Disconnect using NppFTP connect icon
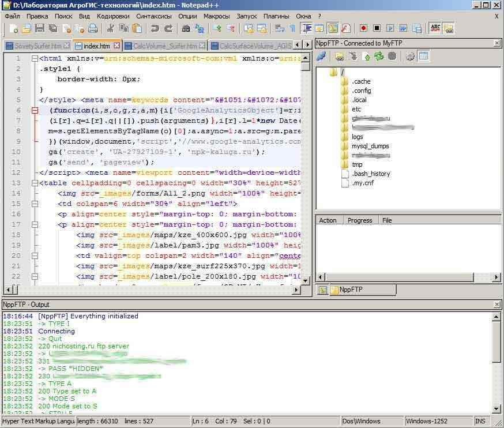 pyautogui.click(x=321, y=57)
